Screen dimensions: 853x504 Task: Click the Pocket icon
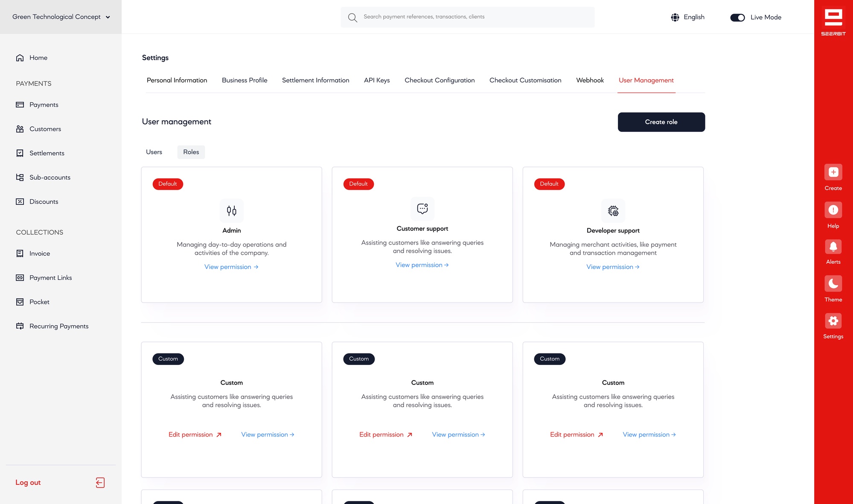20,302
